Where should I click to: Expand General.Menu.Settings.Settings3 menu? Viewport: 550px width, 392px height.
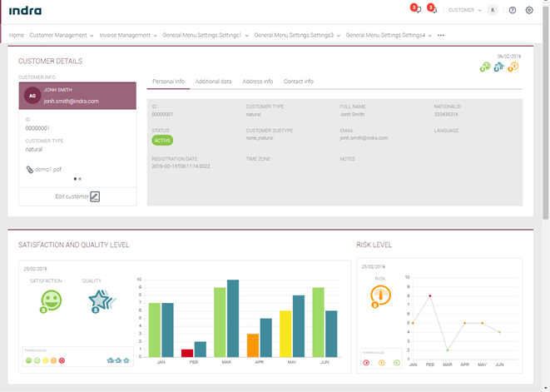297,35
